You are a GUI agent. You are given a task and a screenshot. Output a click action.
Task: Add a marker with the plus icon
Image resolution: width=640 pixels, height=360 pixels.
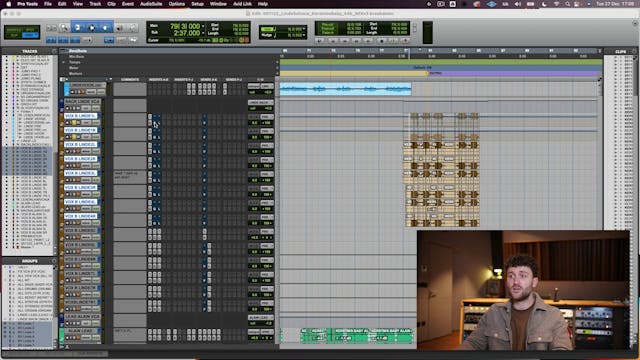click(277, 74)
